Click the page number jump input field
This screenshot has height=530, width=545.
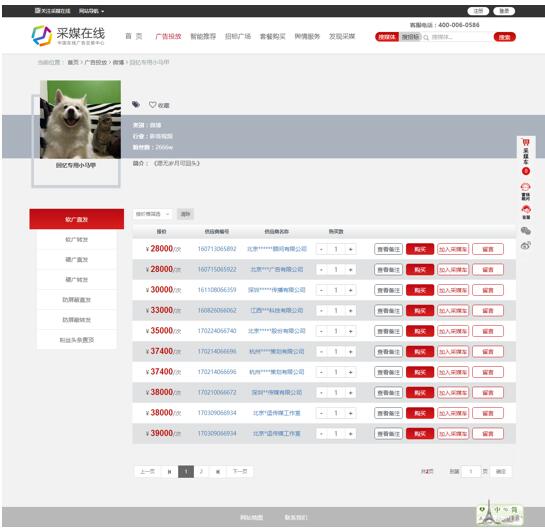(x=471, y=472)
